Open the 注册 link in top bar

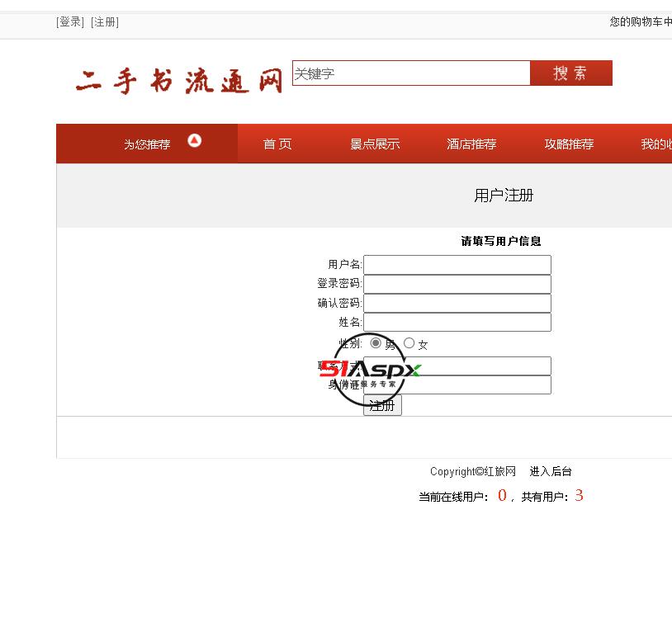click(x=105, y=21)
